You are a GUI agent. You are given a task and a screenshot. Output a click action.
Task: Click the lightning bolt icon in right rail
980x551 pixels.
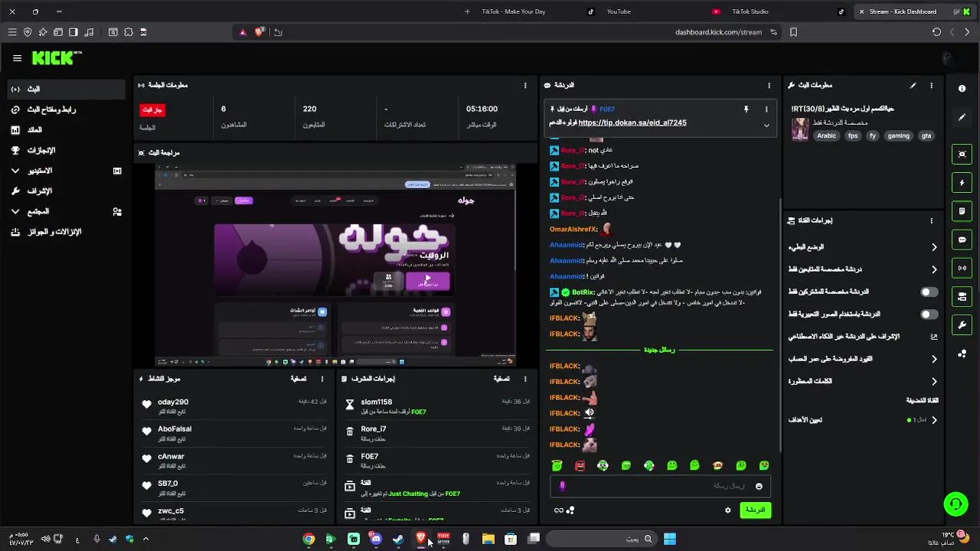point(962,183)
